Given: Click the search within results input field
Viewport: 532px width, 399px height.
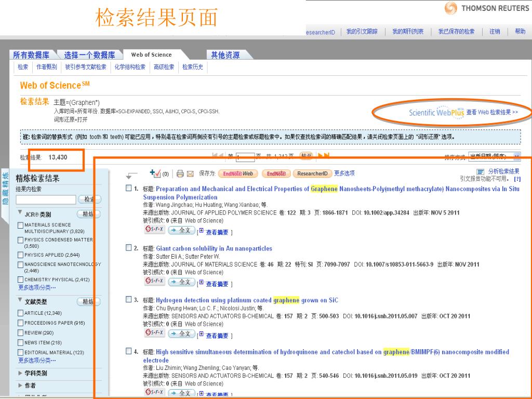Looking at the screenshot, I should (46, 199).
